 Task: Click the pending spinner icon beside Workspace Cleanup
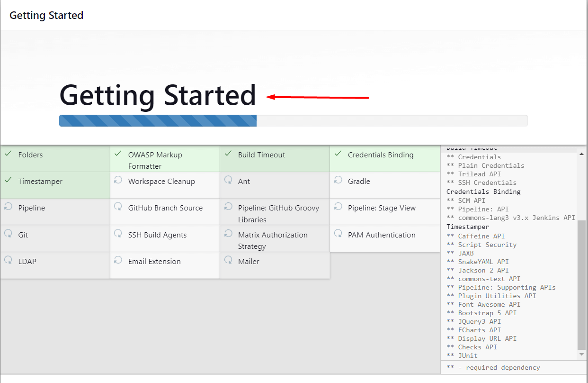point(118,180)
